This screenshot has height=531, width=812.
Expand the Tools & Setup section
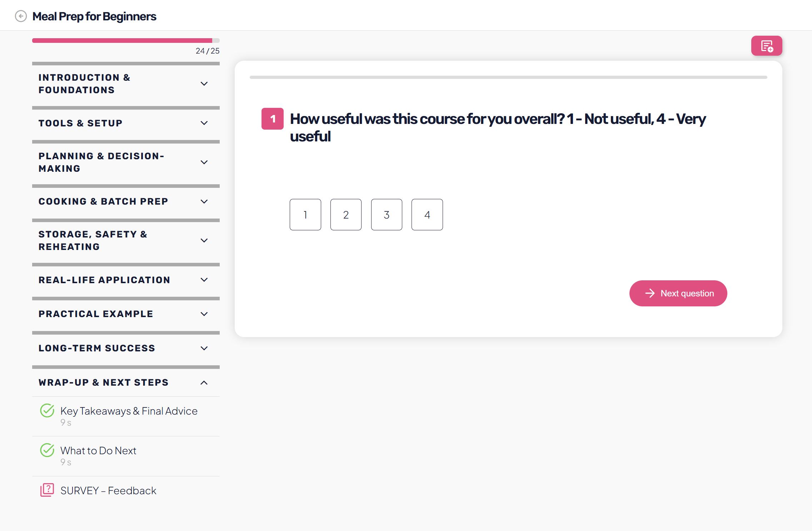coord(204,123)
